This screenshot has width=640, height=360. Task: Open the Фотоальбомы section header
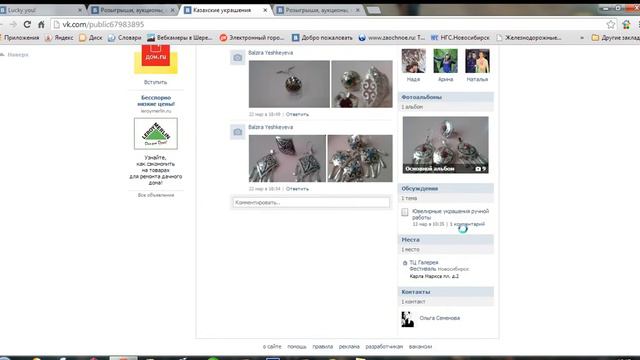coord(446,97)
